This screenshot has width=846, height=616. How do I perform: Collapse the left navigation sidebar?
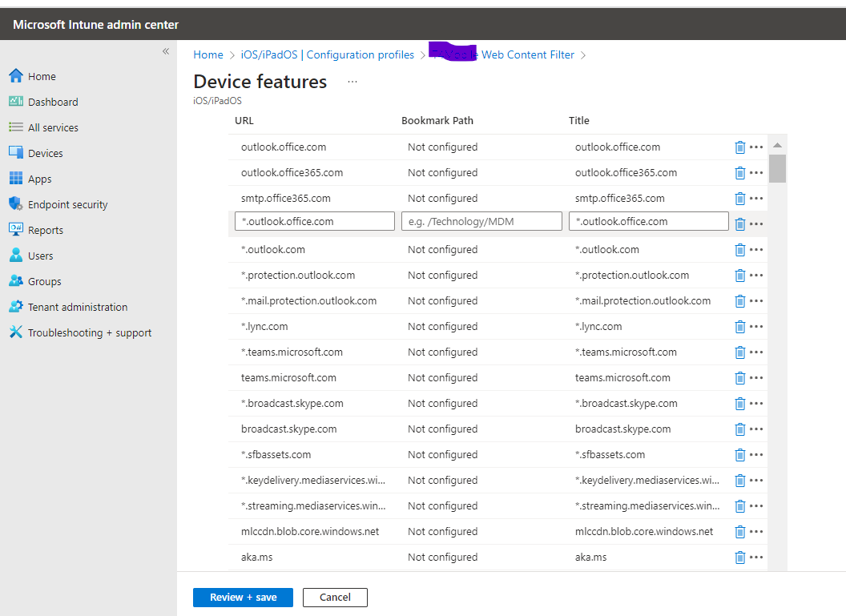166,51
